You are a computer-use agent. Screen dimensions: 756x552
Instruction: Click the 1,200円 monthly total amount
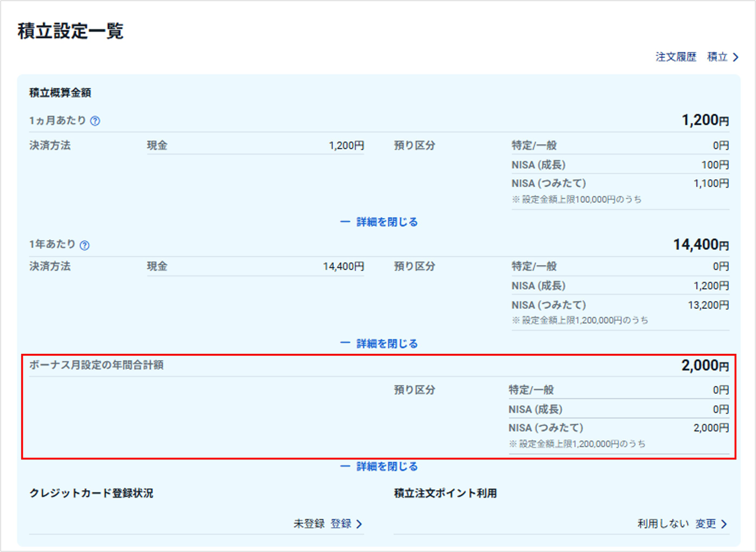point(705,120)
